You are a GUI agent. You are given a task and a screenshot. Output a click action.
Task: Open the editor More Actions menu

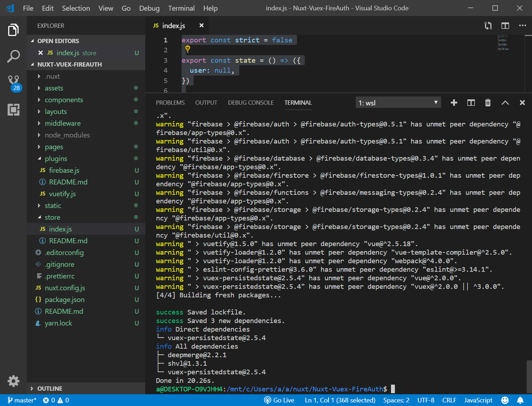click(x=522, y=26)
